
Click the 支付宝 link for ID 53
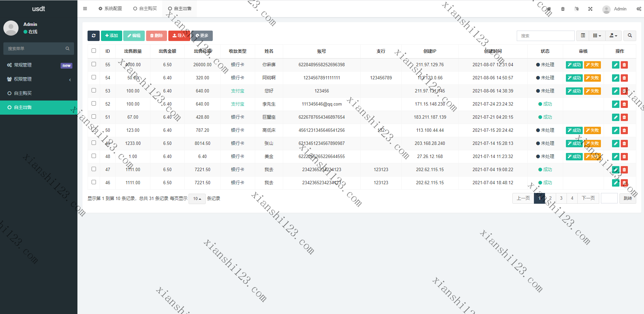[x=238, y=91]
